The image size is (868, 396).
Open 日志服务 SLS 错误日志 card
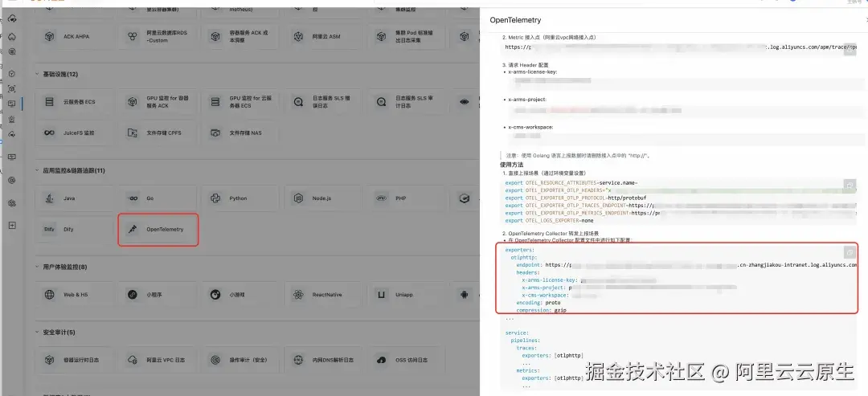pos(323,102)
